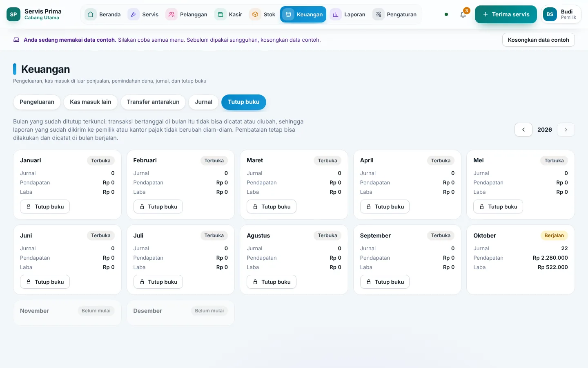Click Kosongkan data contoh button

click(x=539, y=40)
